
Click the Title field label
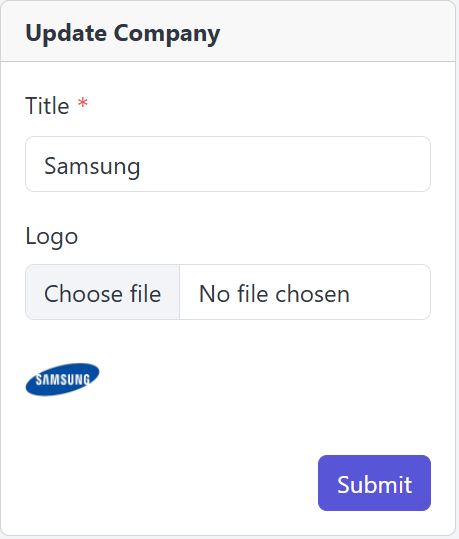coord(47,105)
